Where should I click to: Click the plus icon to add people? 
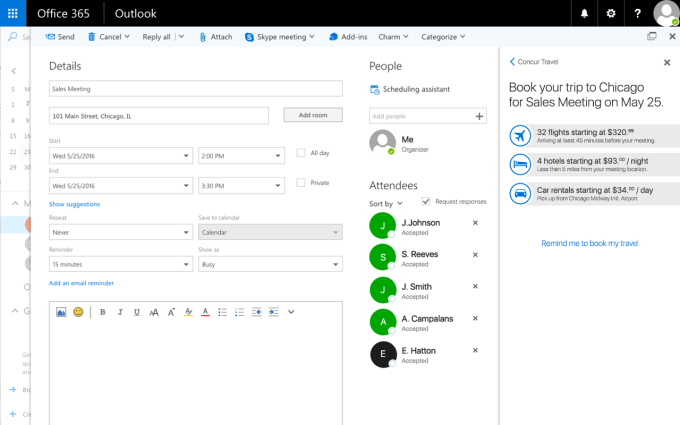pyautogui.click(x=480, y=116)
